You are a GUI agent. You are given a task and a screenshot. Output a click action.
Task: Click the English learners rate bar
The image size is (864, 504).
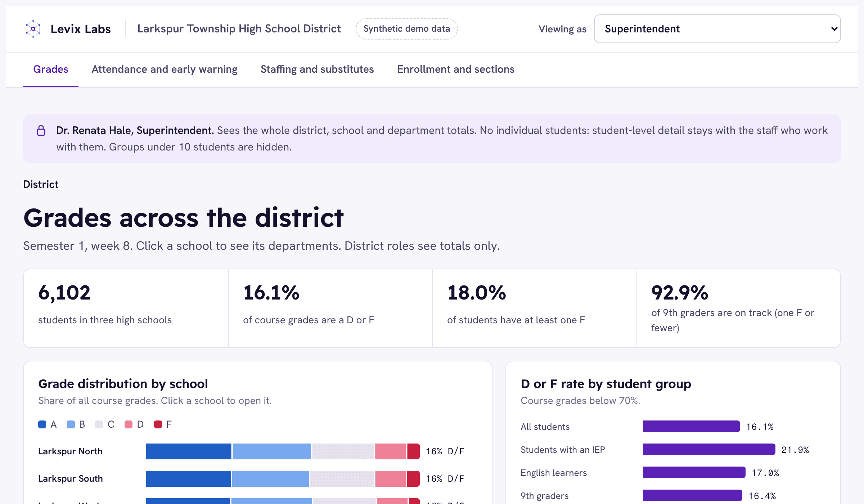coord(694,472)
